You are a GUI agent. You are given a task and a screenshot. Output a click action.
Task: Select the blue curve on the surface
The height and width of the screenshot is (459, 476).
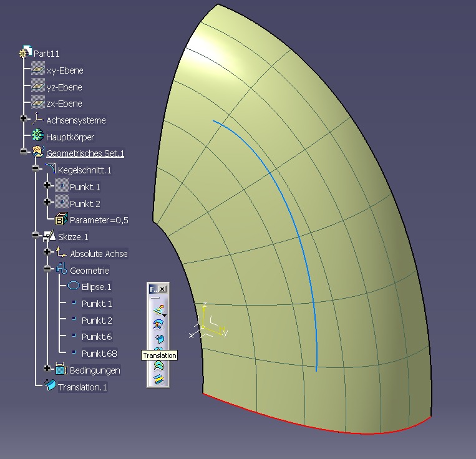pyautogui.click(x=299, y=236)
